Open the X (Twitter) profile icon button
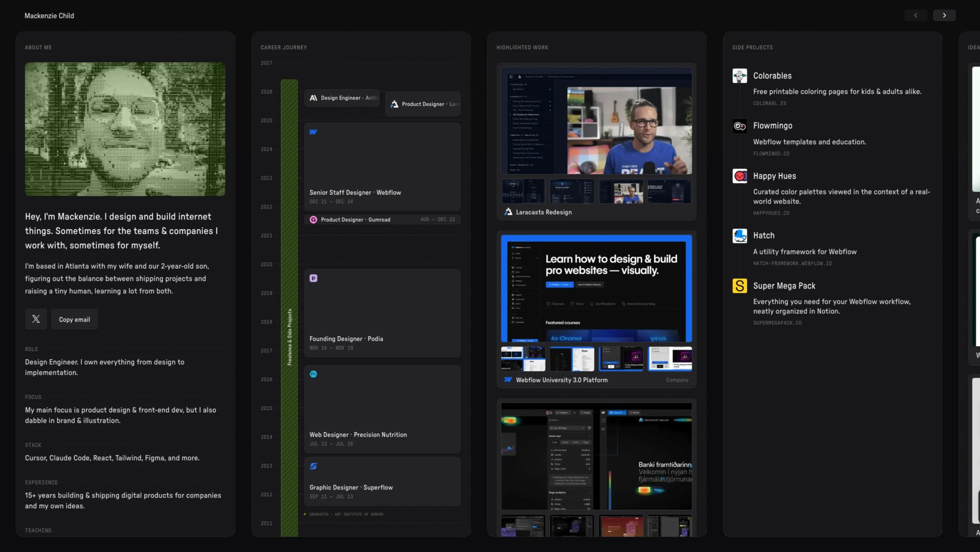This screenshot has width=980, height=552. point(36,319)
